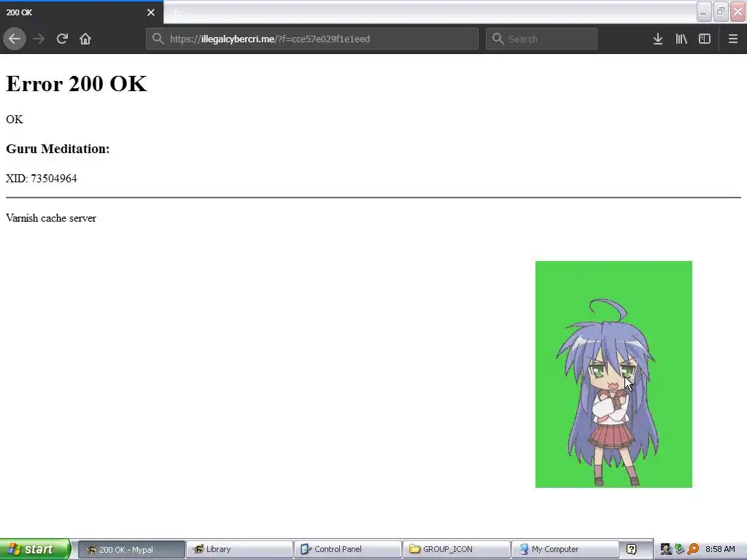Restore down the browser window
747x560 pixels.
721,12
